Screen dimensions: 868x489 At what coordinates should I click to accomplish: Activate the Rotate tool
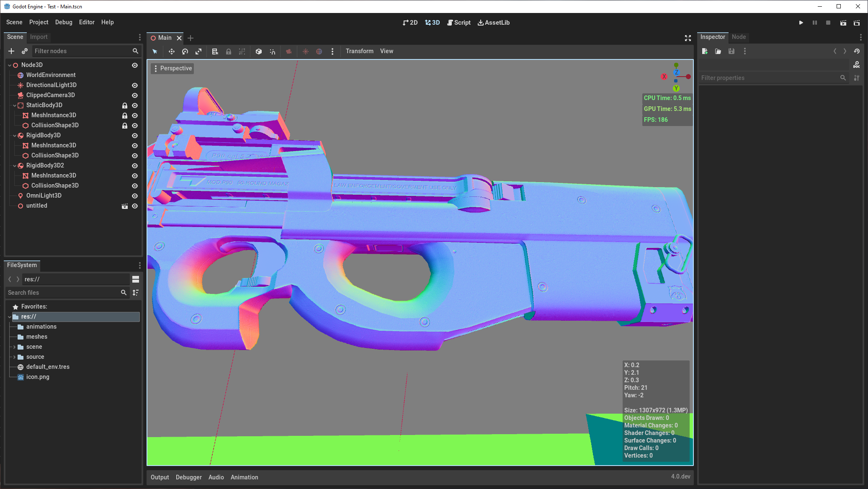click(185, 51)
